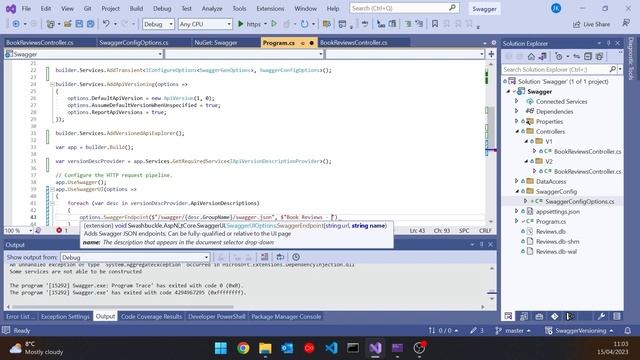Image resolution: width=640 pixels, height=360 pixels.
Task: Open Developer PowerShell tab
Action: tap(216, 316)
